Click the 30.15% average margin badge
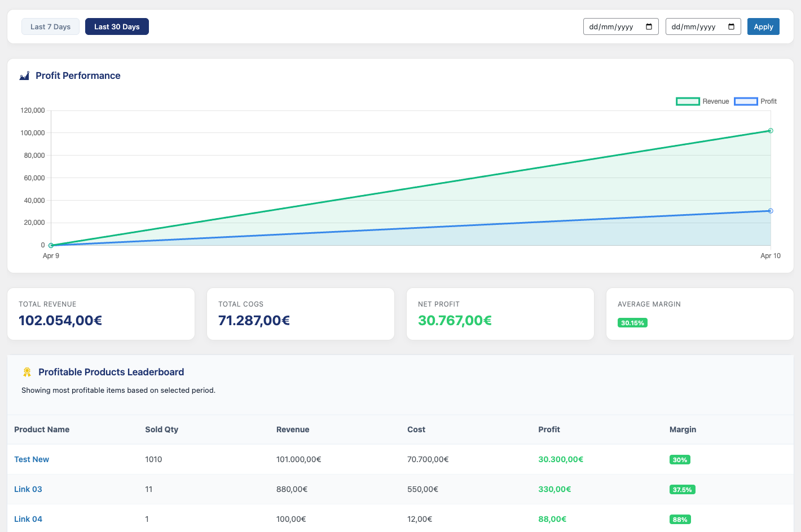The height and width of the screenshot is (532, 801). coord(632,323)
